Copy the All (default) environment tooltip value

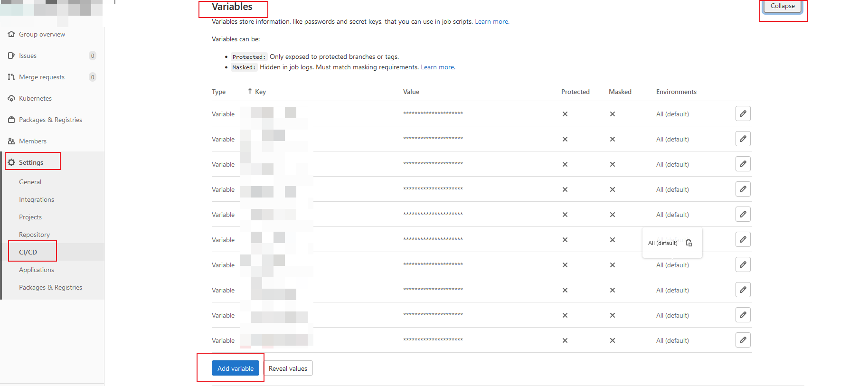689,243
